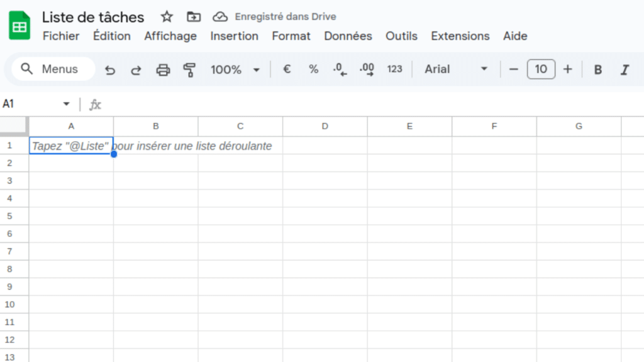Click the move to folder icon

point(194,17)
